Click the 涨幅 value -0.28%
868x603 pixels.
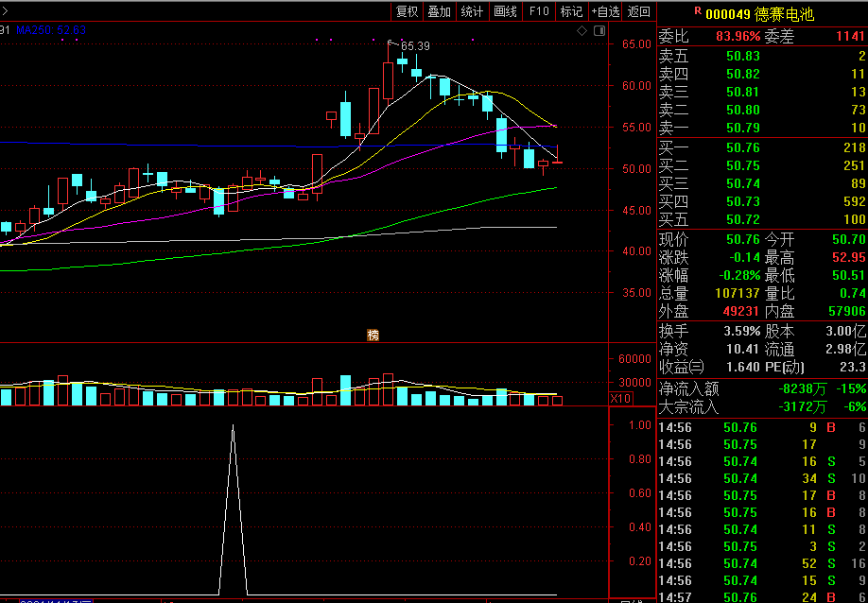click(739, 275)
